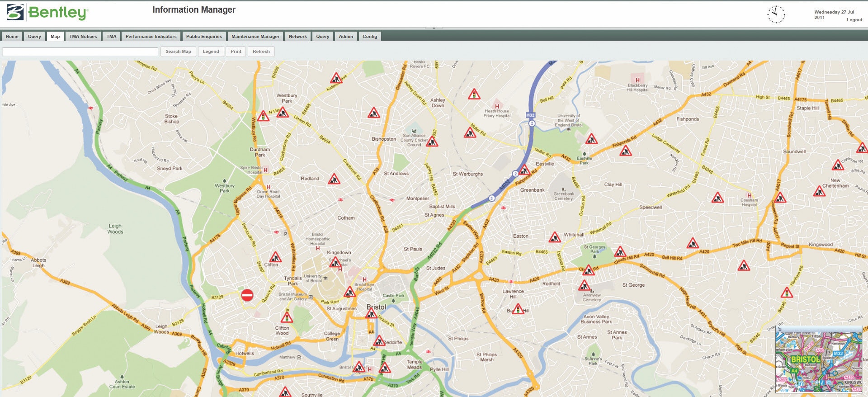
Task: Select roadworks marker at Redcliffe
Action: point(379,340)
